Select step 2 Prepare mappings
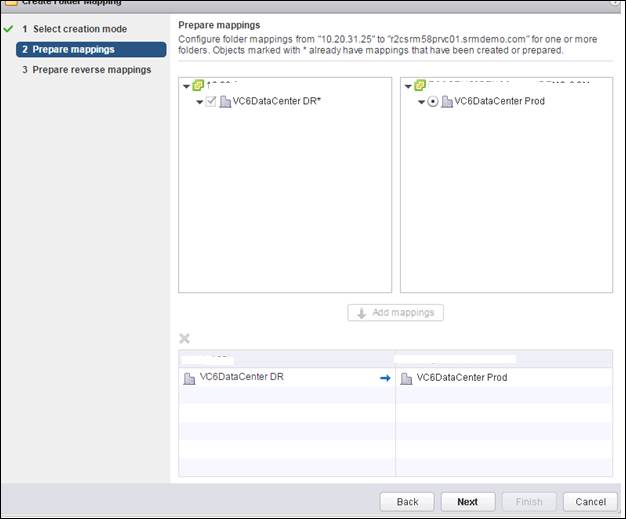Image resolution: width=626 pixels, height=519 pixels. tap(91, 50)
